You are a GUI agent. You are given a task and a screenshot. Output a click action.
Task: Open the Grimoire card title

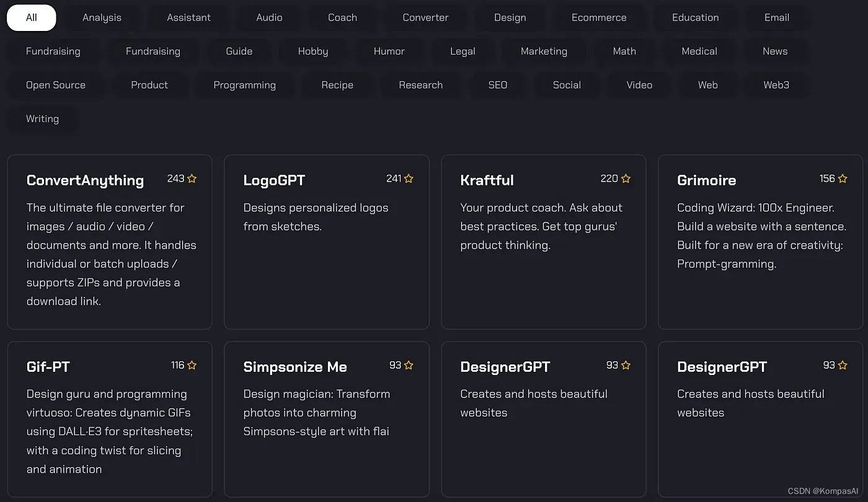707,180
